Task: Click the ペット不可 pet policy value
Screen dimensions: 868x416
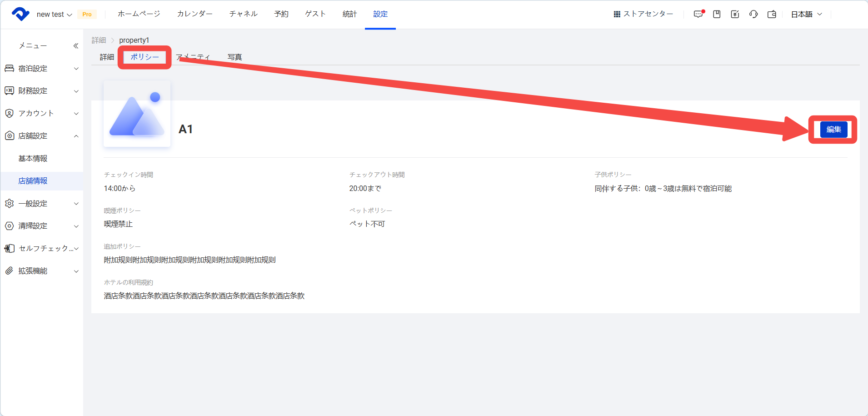Action: (367, 224)
